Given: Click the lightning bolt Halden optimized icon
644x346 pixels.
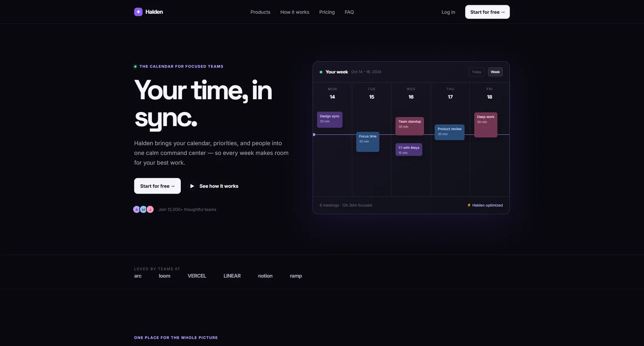Looking at the screenshot, I should 469,205.
